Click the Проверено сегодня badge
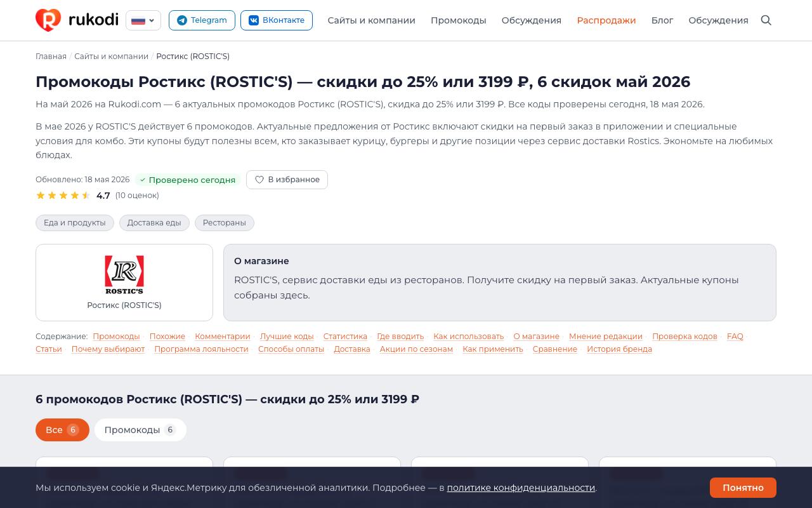Image resolution: width=812 pixels, height=508 pixels. tap(188, 180)
